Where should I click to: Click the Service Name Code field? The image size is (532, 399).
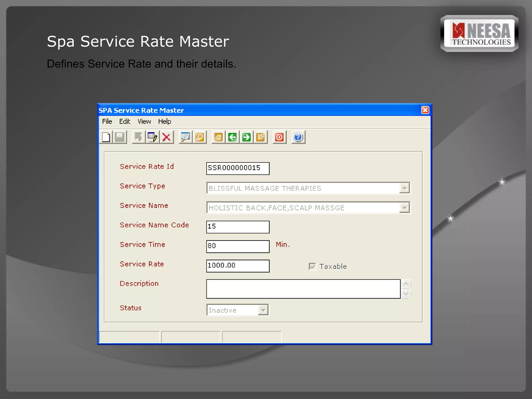click(x=238, y=227)
